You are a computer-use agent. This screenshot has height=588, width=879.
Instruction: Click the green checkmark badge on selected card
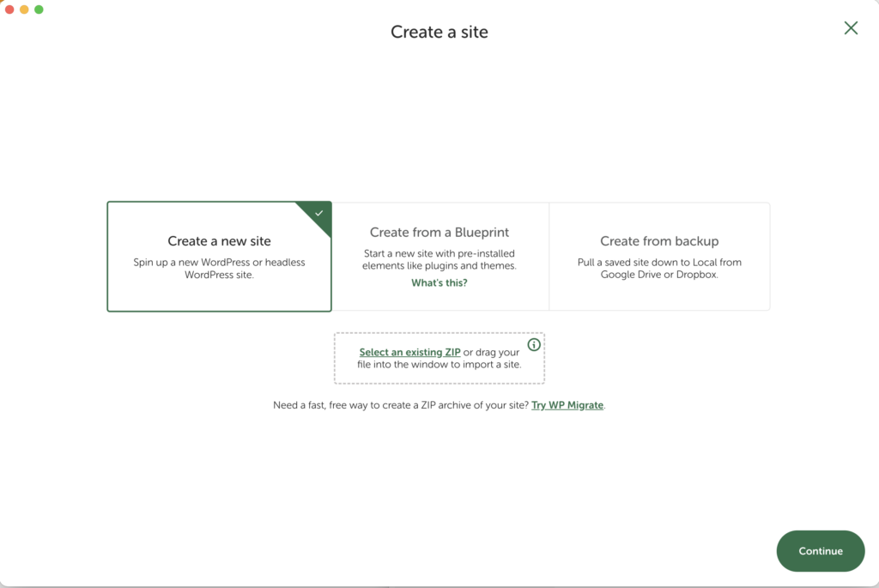[319, 213]
